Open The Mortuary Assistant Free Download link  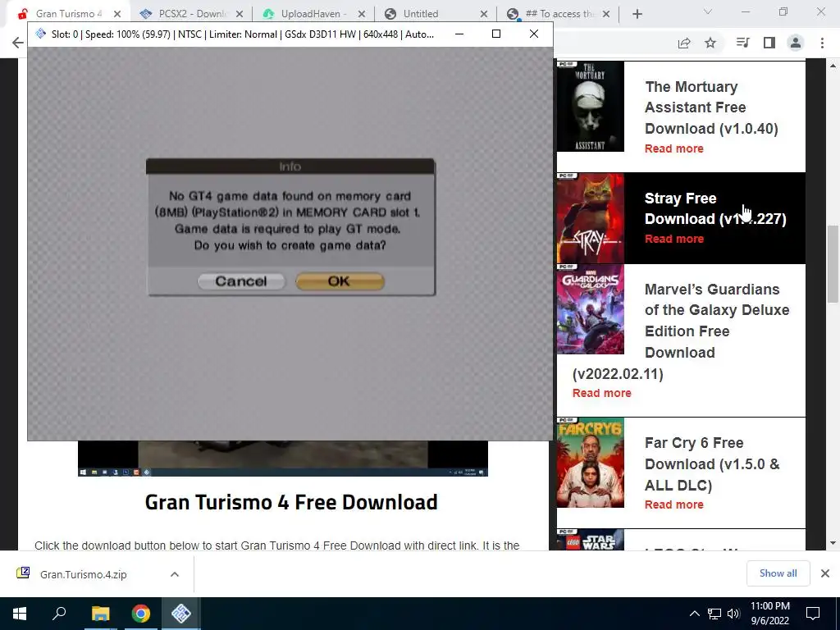pos(711,107)
